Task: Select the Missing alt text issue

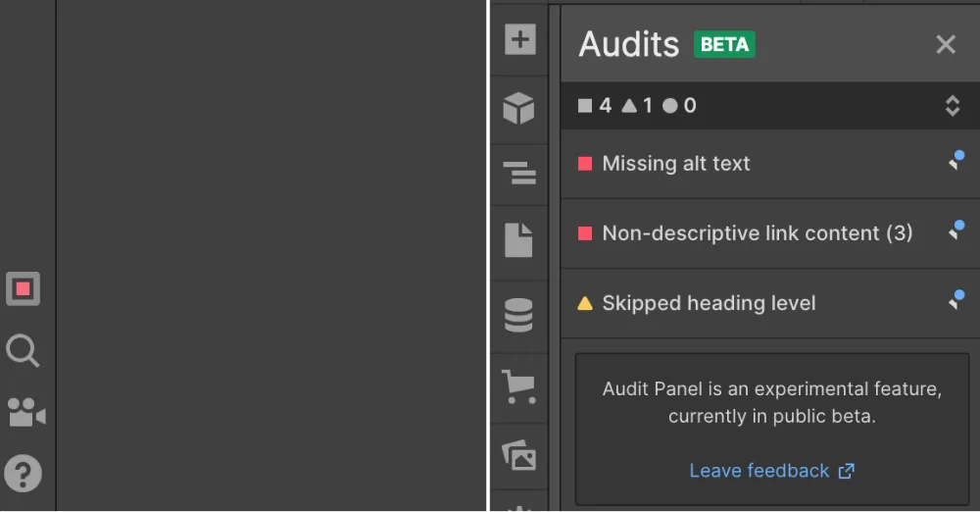Action: [x=676, y=164]
